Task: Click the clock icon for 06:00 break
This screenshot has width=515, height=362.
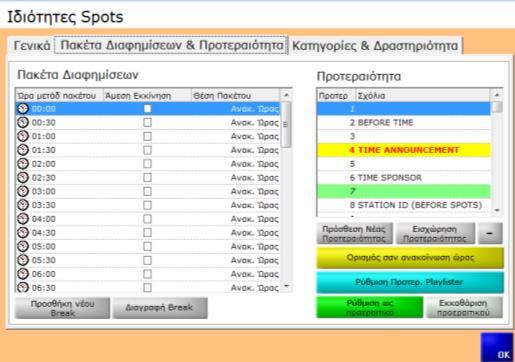Action: (23, 274)
